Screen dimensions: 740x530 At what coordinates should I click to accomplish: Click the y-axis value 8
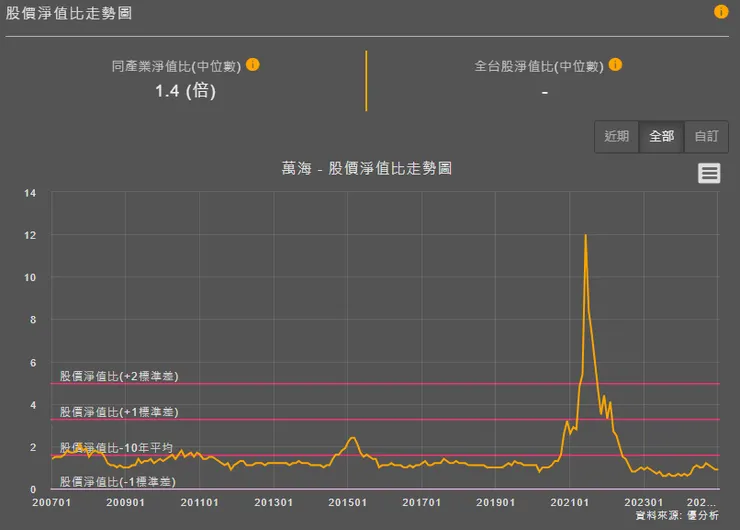[x=33, y=320]
